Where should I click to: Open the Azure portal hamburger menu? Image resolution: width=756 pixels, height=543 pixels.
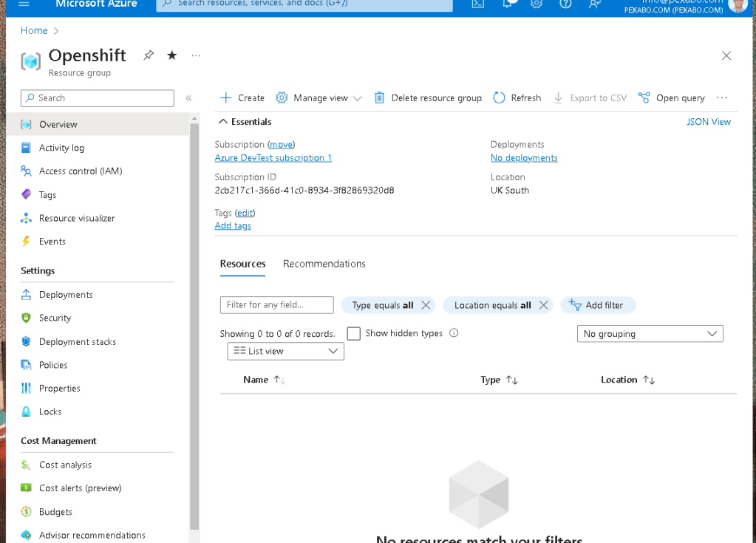point(24,4)
